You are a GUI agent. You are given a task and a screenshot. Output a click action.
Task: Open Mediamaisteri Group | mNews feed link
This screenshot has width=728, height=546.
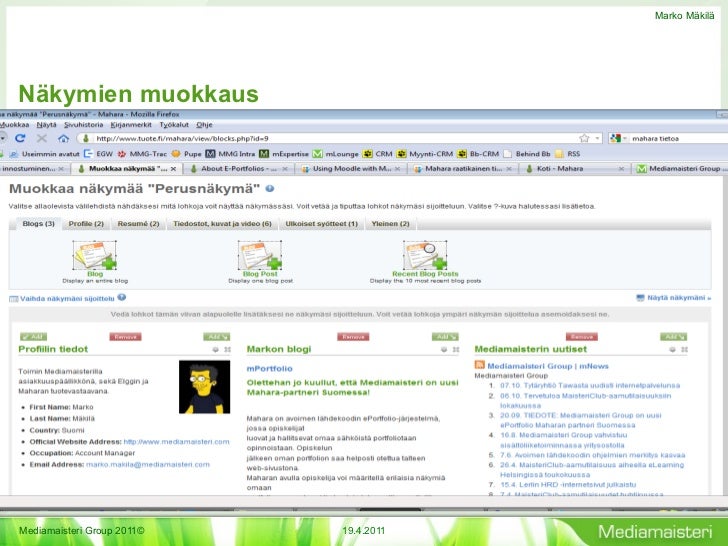(548, 366)
